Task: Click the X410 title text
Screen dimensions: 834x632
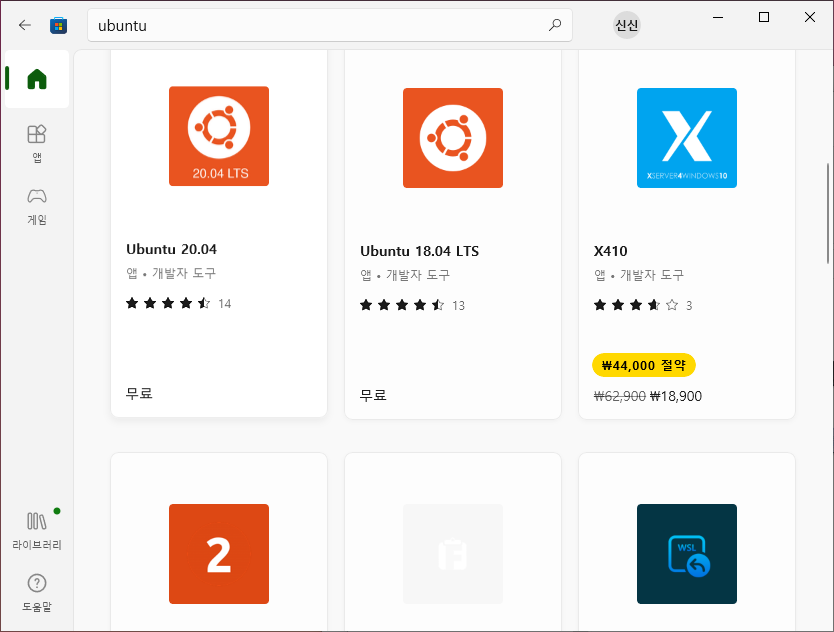Action: [610, 251]
